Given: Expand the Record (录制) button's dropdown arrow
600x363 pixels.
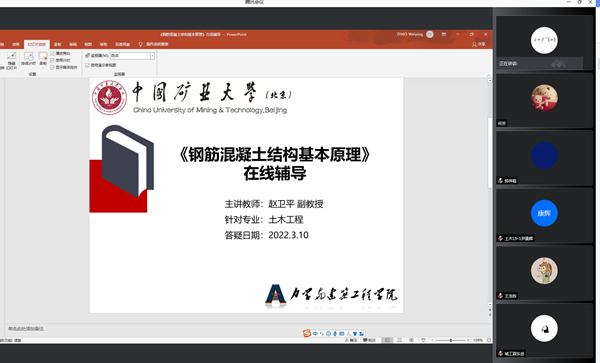Looking at the screenshot, I should 43,68.
